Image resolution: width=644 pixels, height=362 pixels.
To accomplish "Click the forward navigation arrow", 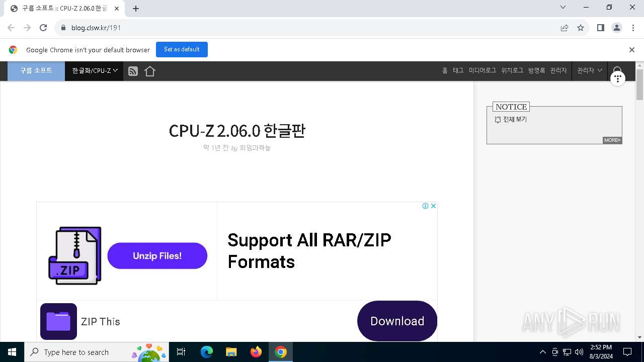I will (27, 28).
